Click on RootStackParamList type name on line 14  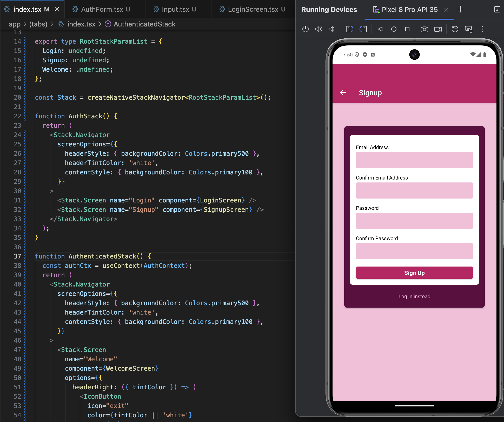click(x=113, y=41)
